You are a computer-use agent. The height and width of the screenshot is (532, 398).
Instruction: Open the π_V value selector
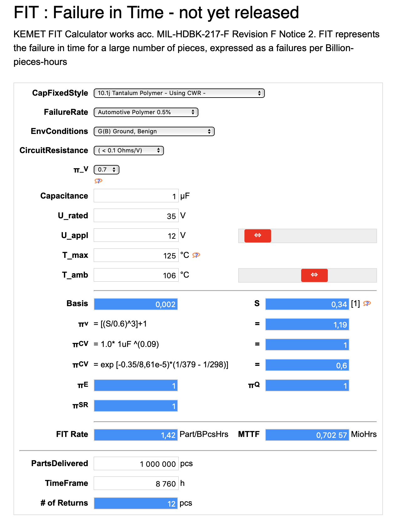coord(107,170)
